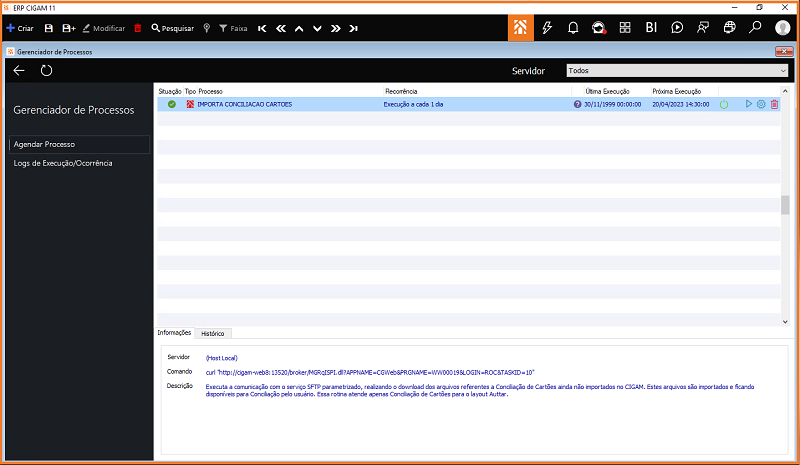This screenshot has width=800, height=465.
Task: Click the save floppy disk icon
Action: pyautogui.click(x=48, y=28)
